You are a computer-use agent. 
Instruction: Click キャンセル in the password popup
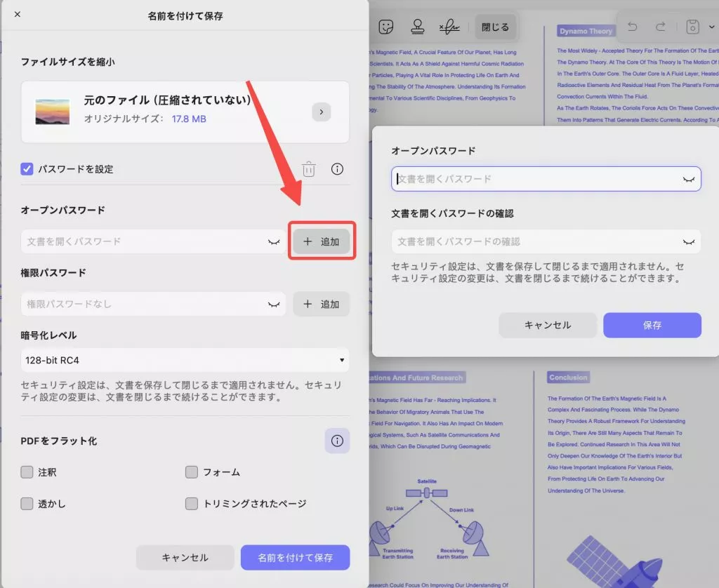click(x=548, y=325)
